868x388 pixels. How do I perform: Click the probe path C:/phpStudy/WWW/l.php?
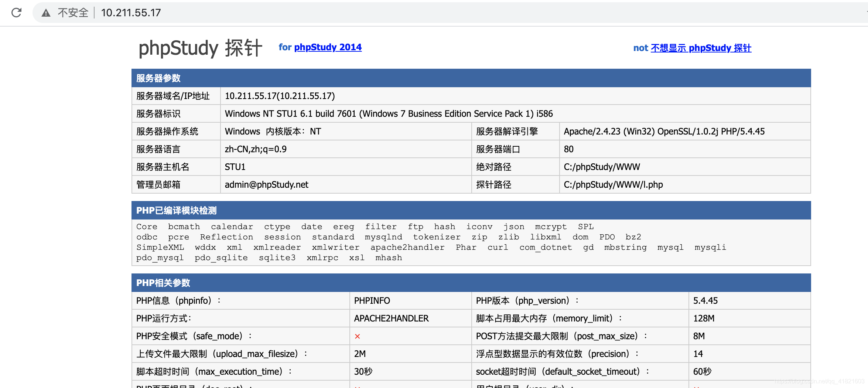[613, 185]
